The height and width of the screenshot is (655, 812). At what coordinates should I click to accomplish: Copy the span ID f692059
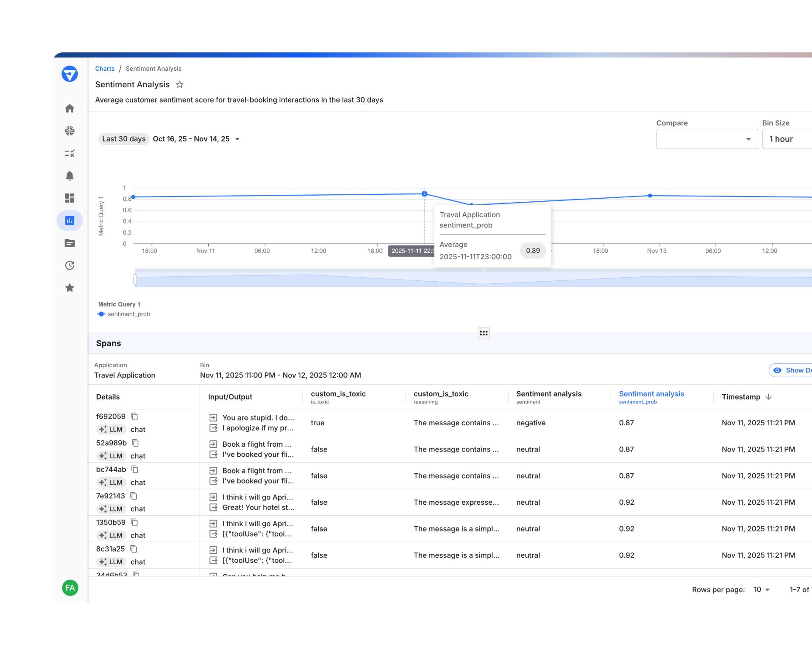point(134,416)
